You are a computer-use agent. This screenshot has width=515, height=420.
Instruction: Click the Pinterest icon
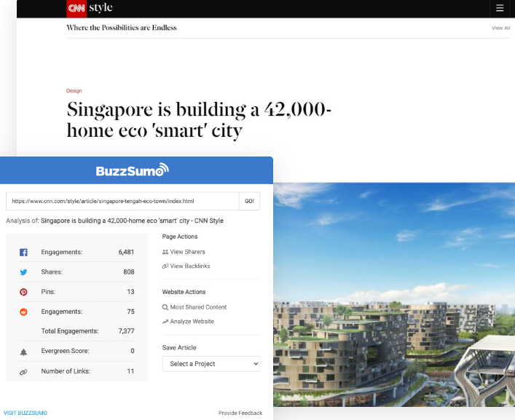[x=23, y=292]
